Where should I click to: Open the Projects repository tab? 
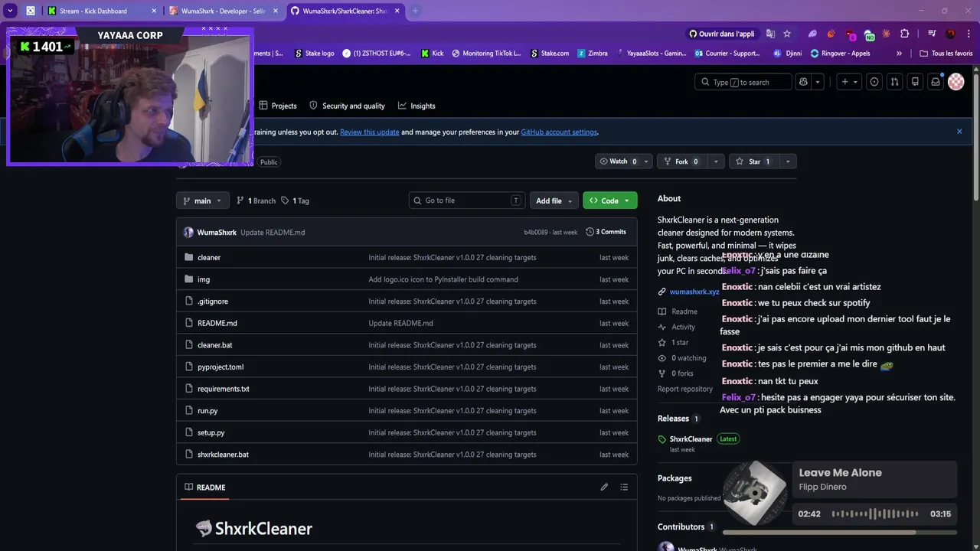coord(278,106)
